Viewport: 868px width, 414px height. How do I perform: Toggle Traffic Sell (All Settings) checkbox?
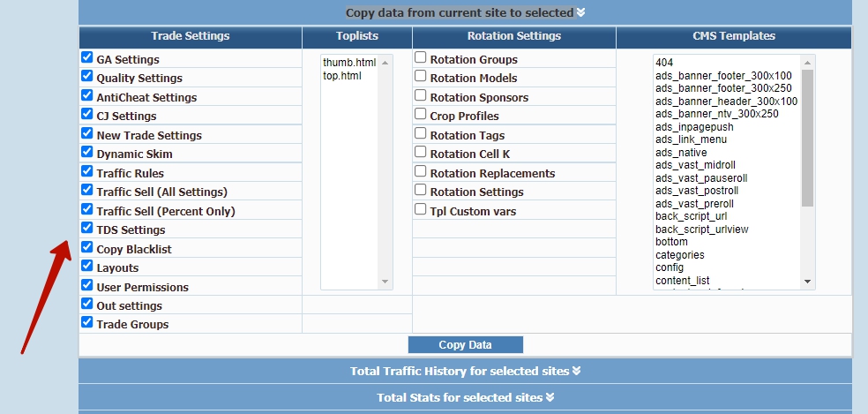87,190
